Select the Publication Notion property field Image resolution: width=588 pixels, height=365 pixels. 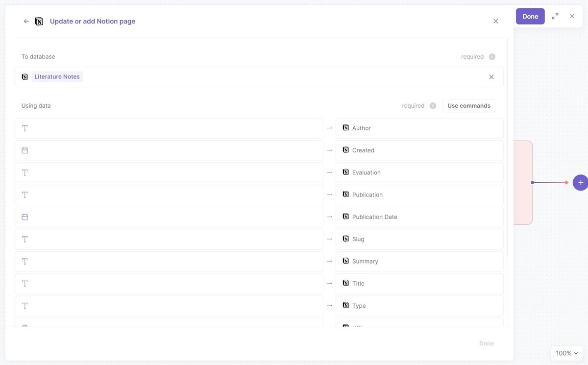click(419, 195)
